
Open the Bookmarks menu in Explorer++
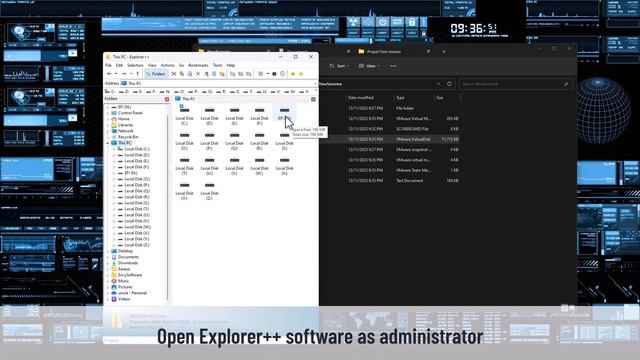(x=198, y=65)
